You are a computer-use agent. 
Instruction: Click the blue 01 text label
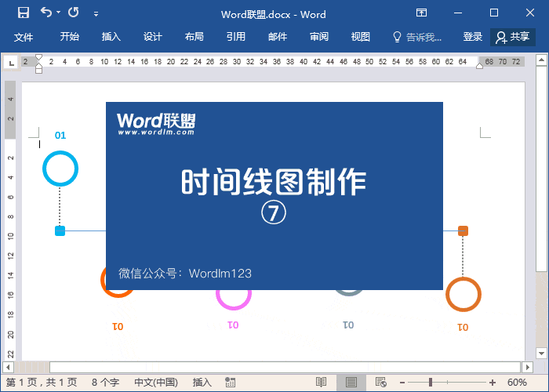60,136
